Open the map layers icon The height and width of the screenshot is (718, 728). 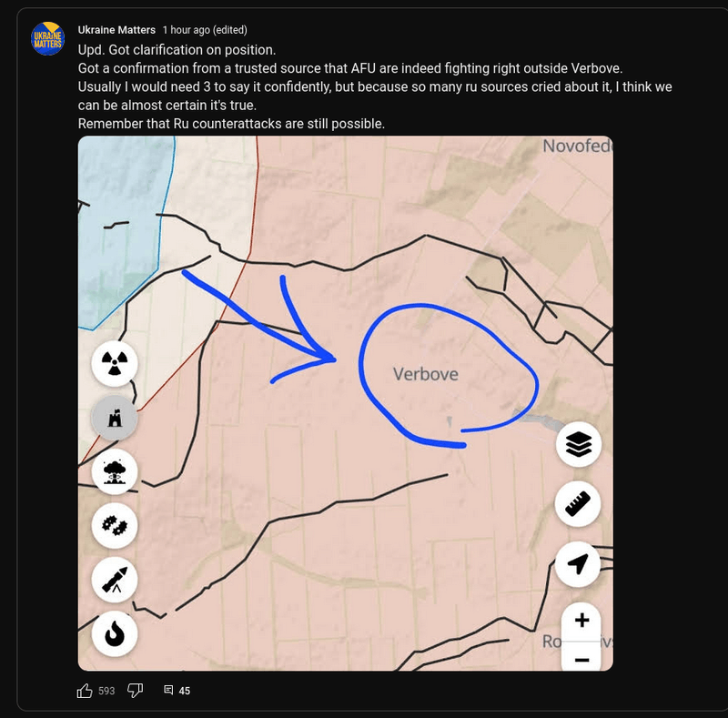tap(579, 444)
